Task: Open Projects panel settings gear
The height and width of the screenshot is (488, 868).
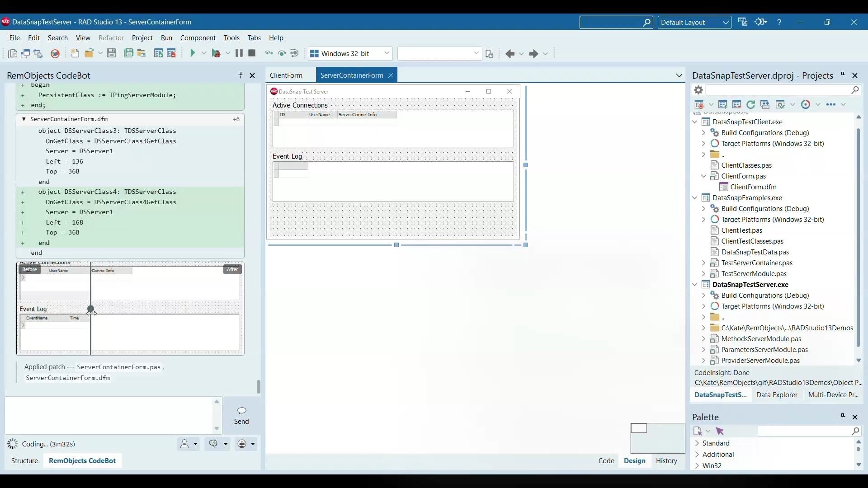Action: click(x=699, y=90)
